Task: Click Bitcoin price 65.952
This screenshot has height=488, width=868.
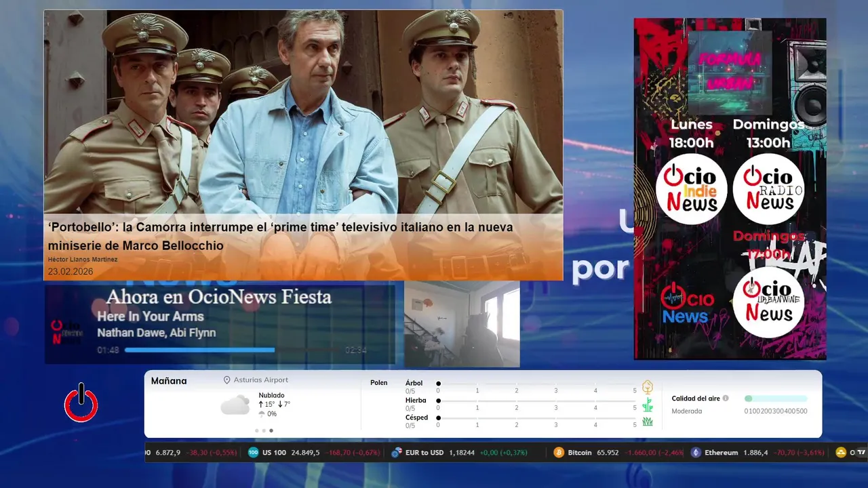Action: coord(608,453)
